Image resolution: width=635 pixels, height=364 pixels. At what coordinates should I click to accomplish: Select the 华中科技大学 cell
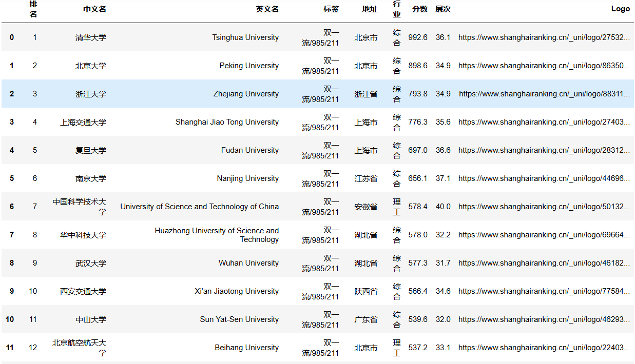(83, 235)
